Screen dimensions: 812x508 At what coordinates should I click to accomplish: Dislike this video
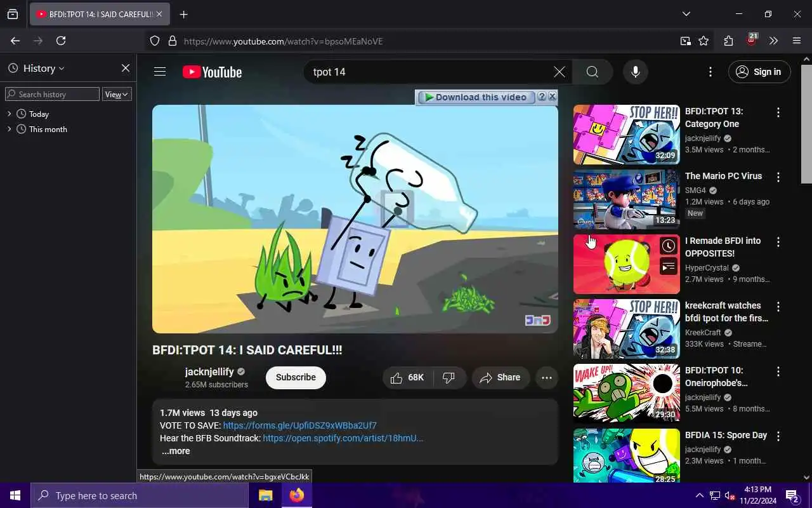tap(449, 378)
